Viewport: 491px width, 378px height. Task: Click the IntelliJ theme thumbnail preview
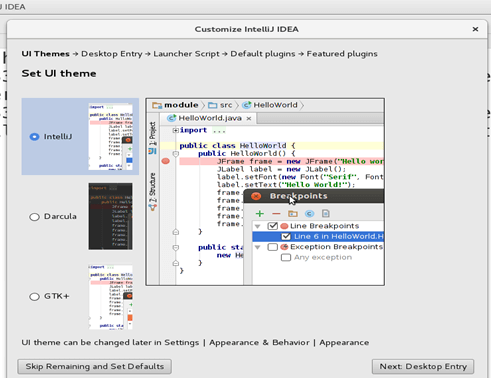[x=110, y=137]
